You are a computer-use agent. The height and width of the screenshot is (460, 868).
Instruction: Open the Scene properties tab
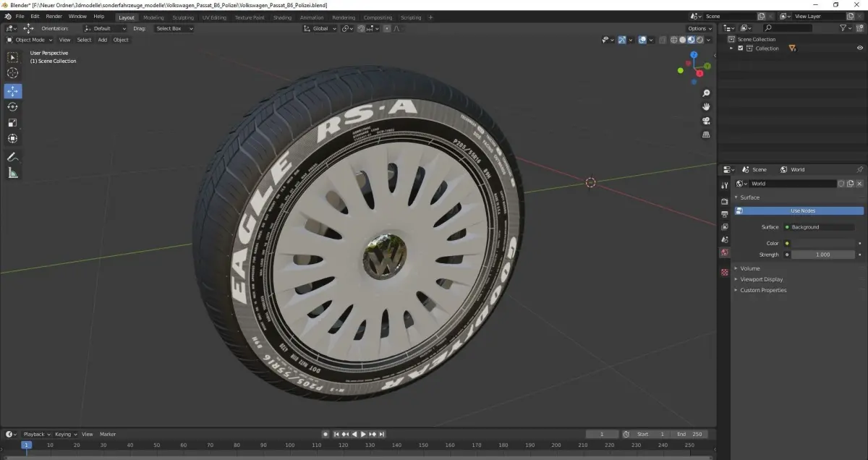click(724, 239)
